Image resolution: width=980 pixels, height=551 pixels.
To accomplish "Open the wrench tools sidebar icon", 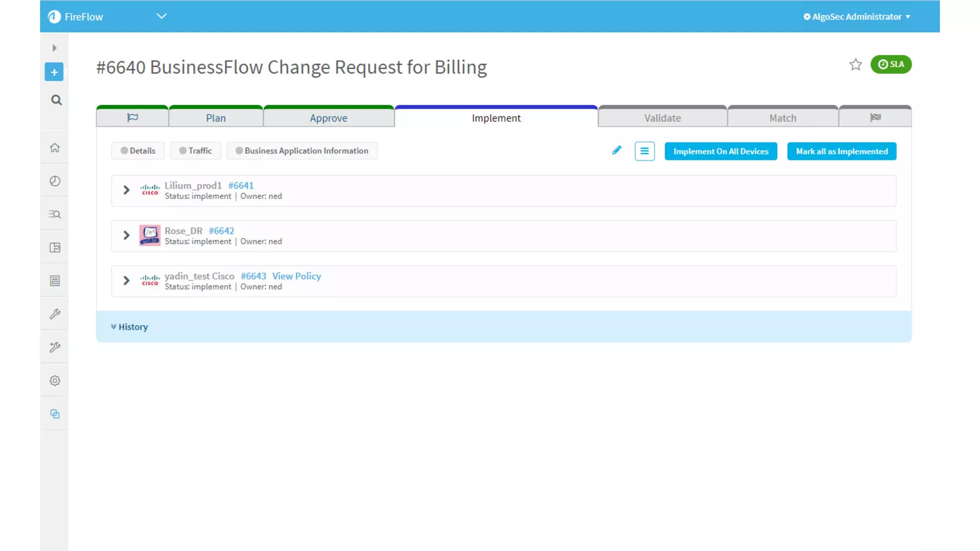I will 55,314.
